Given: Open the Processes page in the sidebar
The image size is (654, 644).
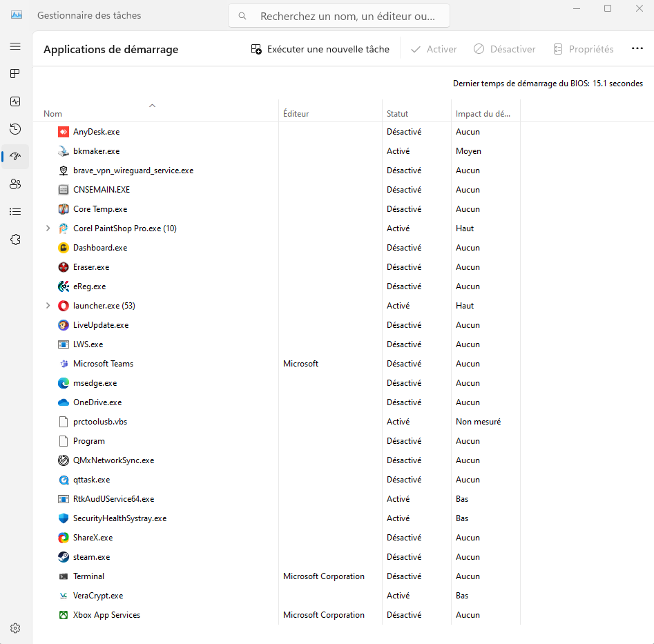Looking at the screenshot, I should [15, 74].
